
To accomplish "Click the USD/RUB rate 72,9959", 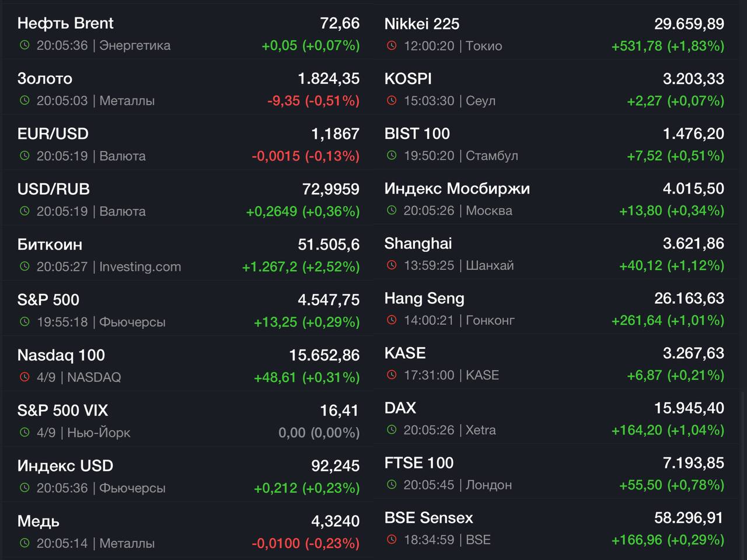I will tap(331, 190).
